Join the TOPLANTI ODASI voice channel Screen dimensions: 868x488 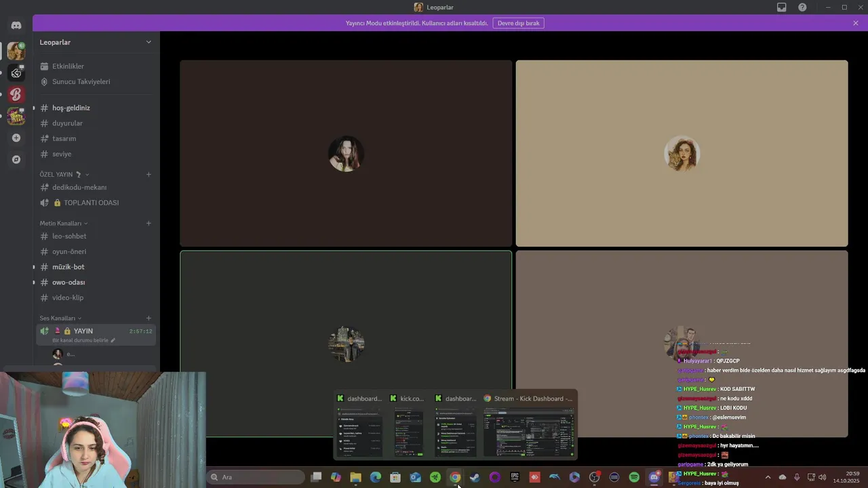(x=96, y=203)
